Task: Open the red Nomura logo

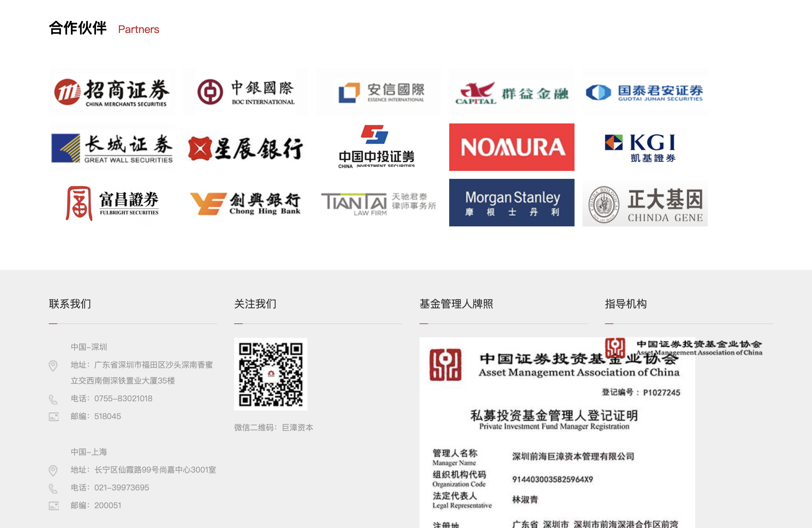Action: pos(512,147)
